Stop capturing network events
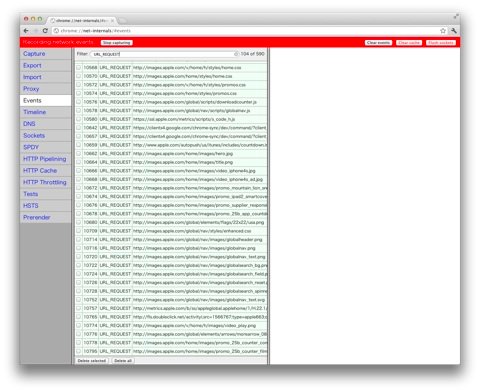Viewport: 480px width, 392px height. tap(116, 43)
